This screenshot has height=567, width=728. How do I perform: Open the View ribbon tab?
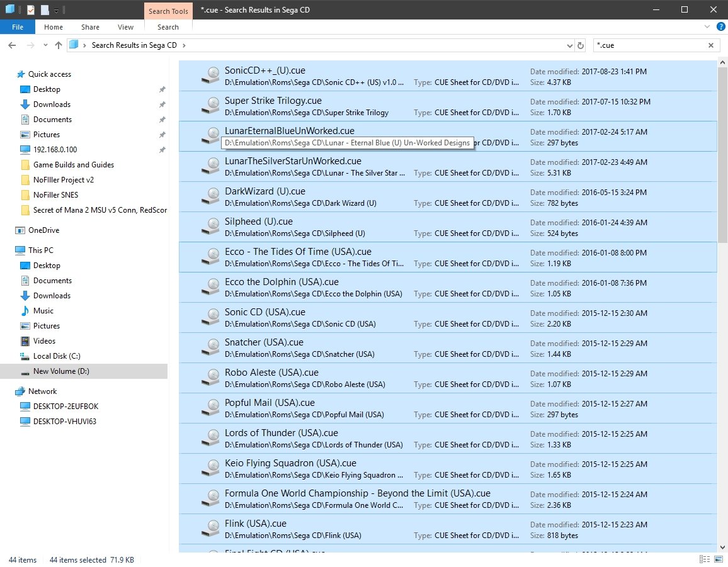tap(125, 27)
